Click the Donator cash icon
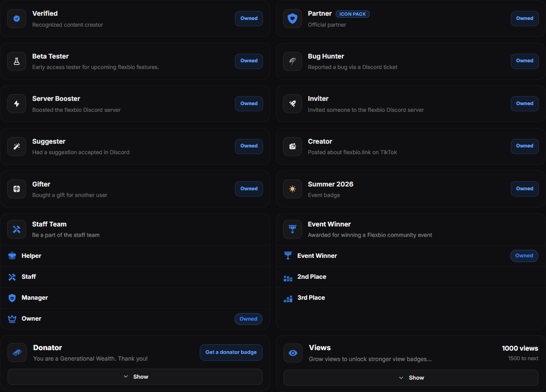 [x=17, y=353]
